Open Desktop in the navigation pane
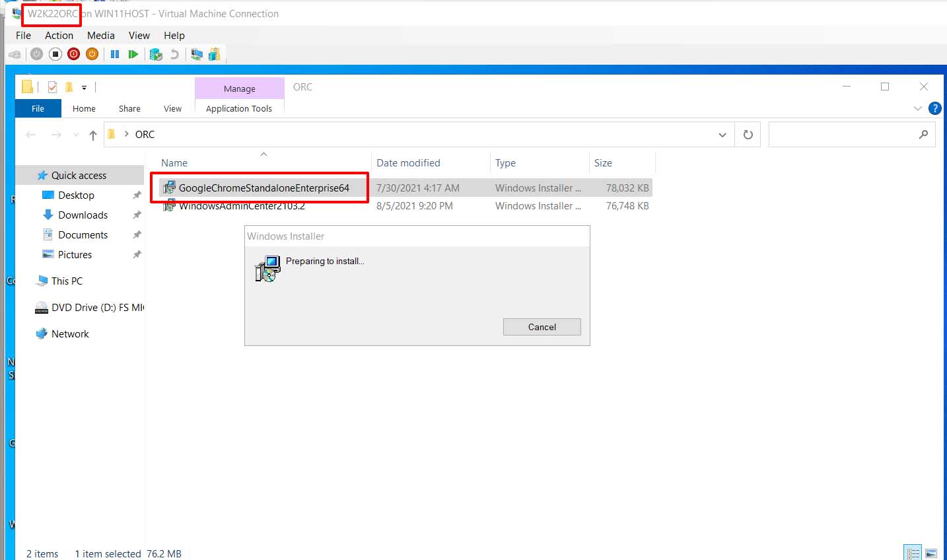 (76, 195)
